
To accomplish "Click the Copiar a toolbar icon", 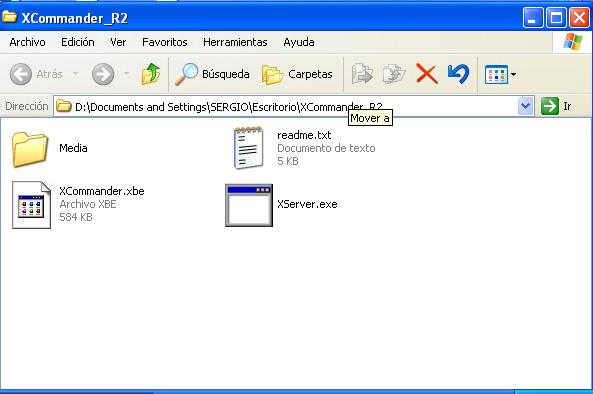I will click(394, 74).
